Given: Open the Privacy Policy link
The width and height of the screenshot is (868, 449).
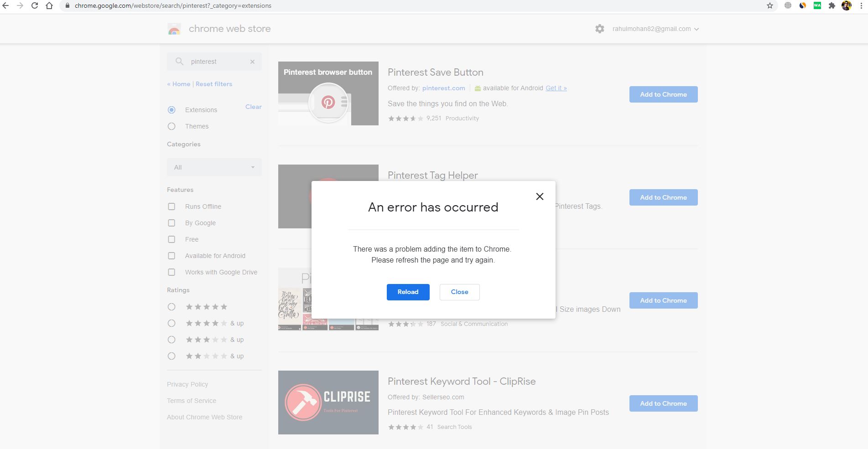Looking at the screenshot, I should (187, 384).
